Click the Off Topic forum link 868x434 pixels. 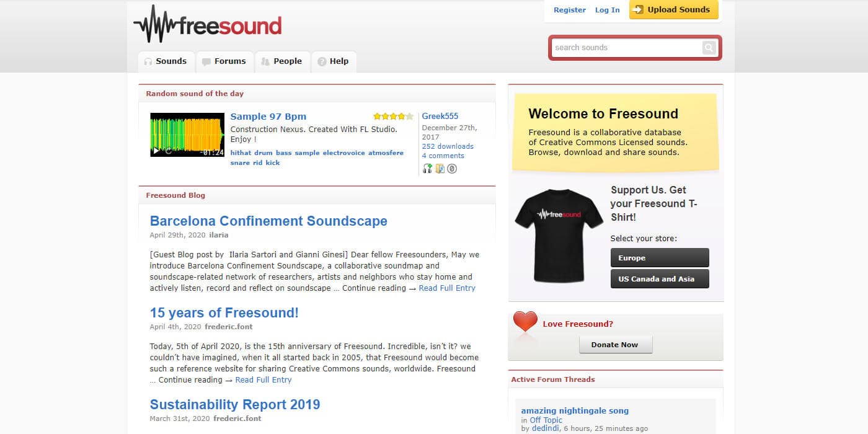pos(546,420)
